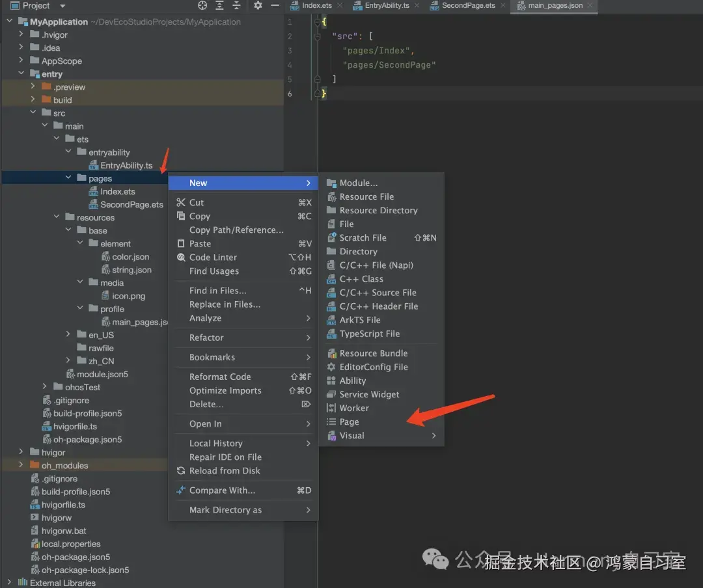703x588 pixels.
Task: Create a new TypeScript File
Action: (381, 334)
